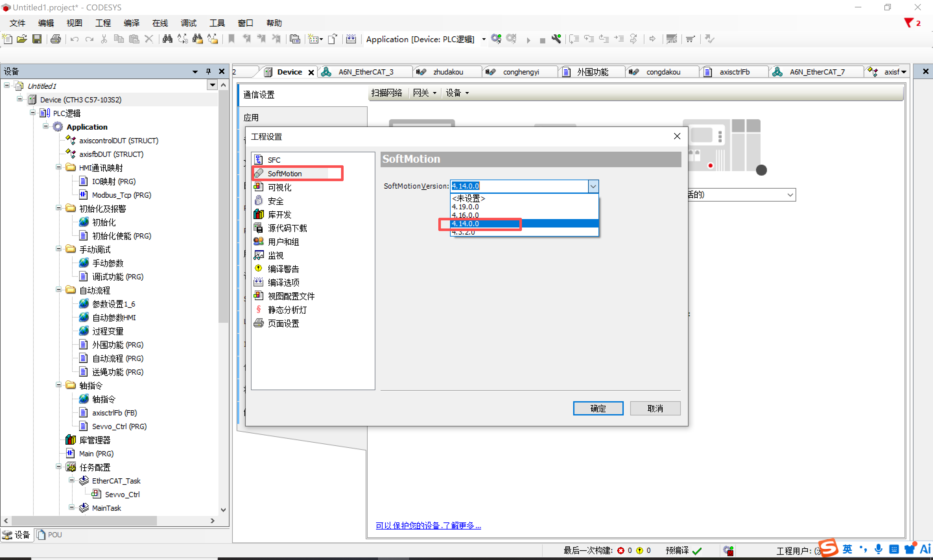Viewport: 933px width, 560px height.
Task: Select 源代码下载 settings category
Action: coord(287,228)
